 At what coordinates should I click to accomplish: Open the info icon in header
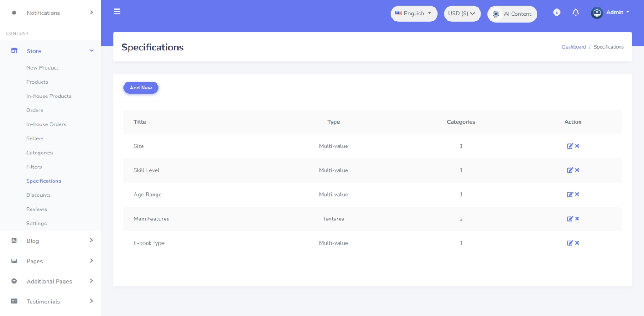click(x=557, y=13)
